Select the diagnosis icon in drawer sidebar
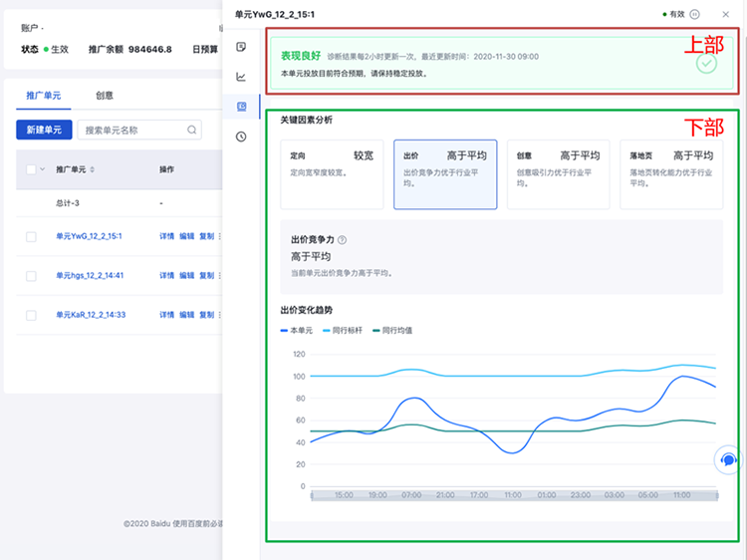The height and width of the screenshot is (560, 747). [241, 107]
